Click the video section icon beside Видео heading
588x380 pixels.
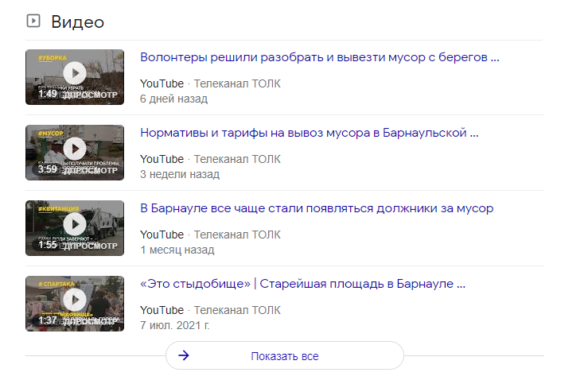click(x=33, y=21)
